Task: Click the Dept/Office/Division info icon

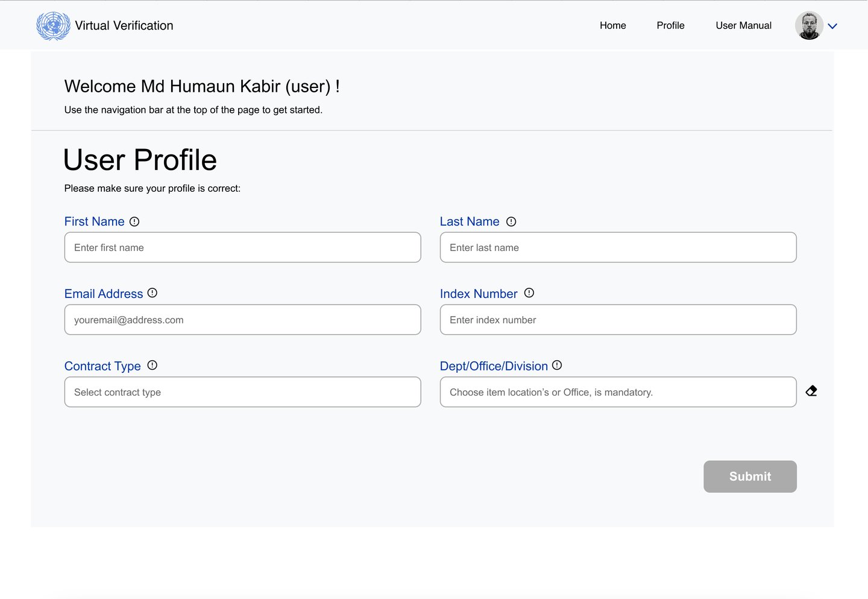Action: 557,365
